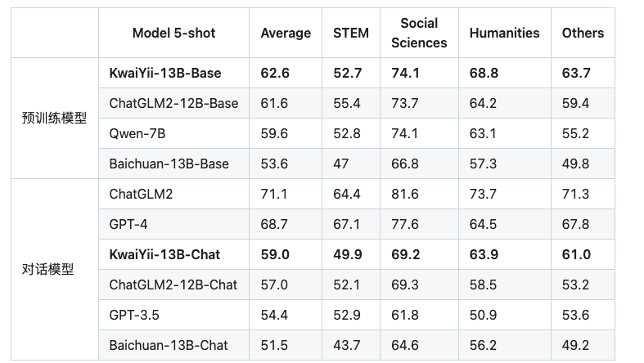Click the ChatGLM2-12B-Base row label
Image resolution: width=644 pixels, height=363 pixels.
pyautogui.click(x=173, y=103)
